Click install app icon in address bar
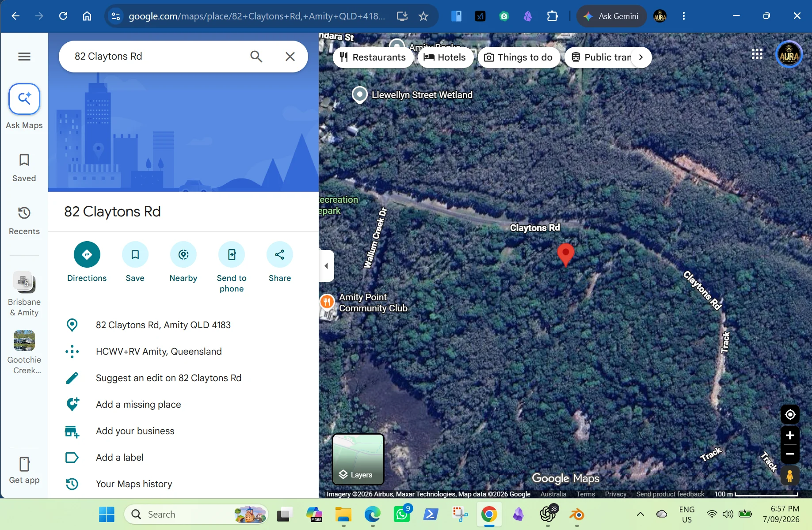Screen dimensions: 812x530 [x=402, y=16]
